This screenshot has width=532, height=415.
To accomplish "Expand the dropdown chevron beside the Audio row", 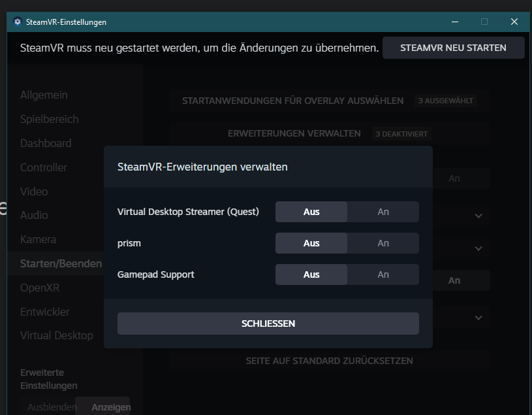I will (478, 216).
